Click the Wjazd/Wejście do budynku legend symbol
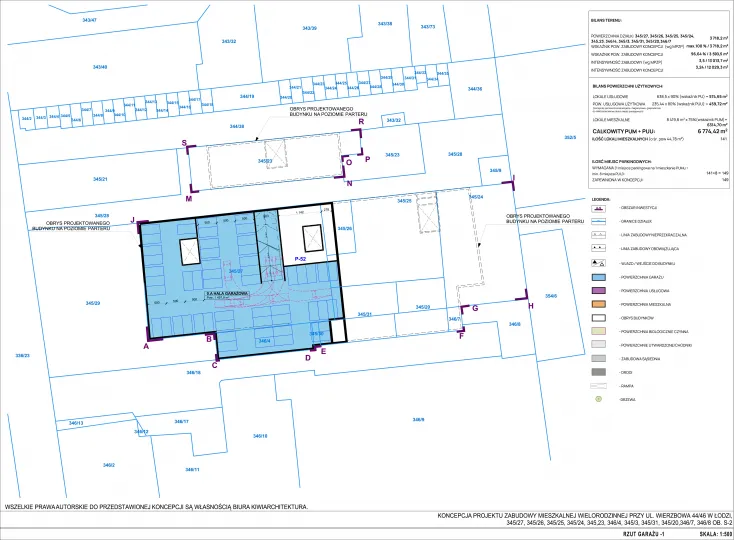 pos(600,262)
